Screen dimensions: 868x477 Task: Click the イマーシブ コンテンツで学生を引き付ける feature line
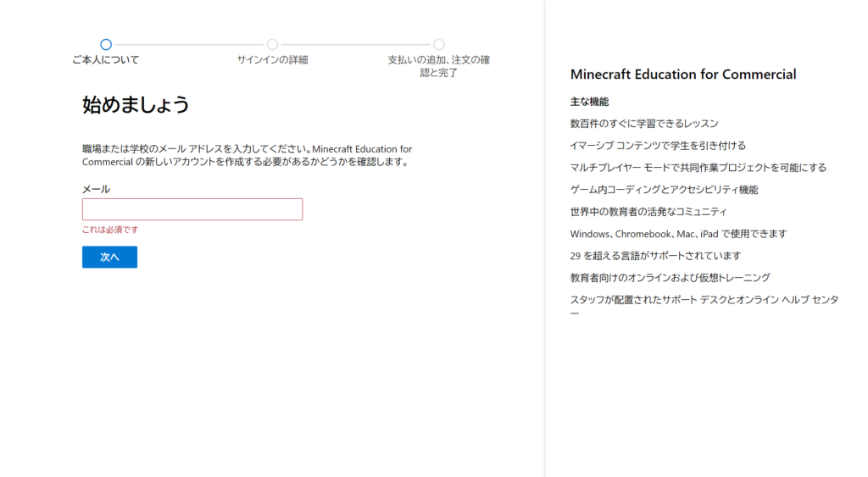tap(658, 146)
